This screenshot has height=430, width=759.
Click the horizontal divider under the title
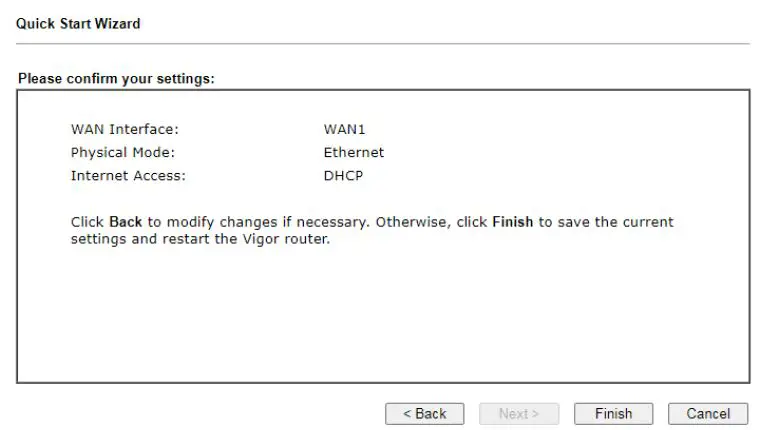(x=382, y=43)
